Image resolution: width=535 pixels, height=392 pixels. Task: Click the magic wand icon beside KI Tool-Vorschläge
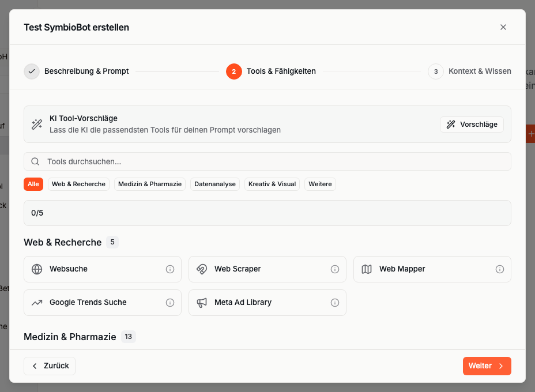pyautogui.click(x=37, y=124)
